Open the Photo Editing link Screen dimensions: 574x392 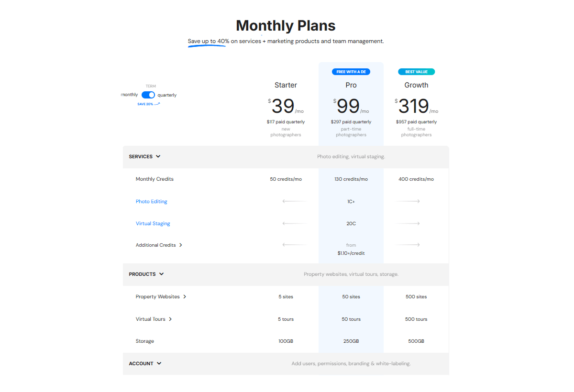[151, 201]
